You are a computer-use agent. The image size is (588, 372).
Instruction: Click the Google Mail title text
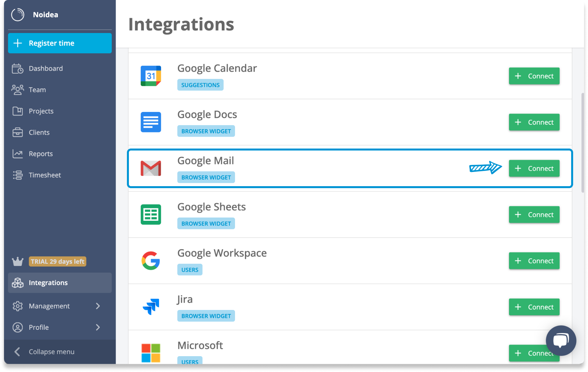pyautogui.click(x=206, y=161)
